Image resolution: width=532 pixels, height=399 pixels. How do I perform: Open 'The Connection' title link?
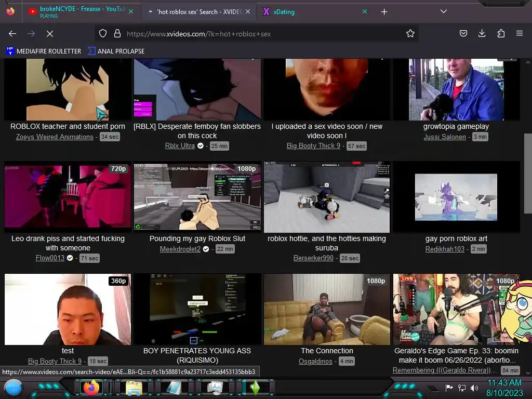coord(327,351)
